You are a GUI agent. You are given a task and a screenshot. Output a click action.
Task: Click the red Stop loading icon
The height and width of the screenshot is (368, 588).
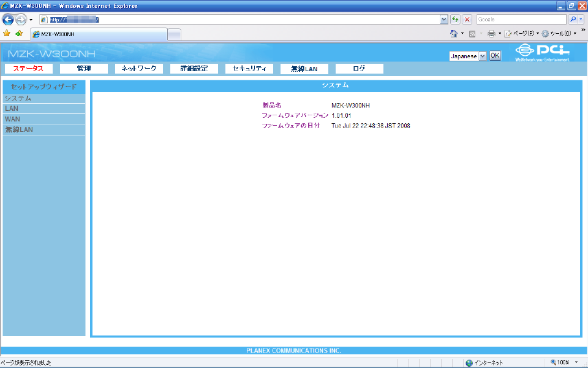[x=467, y=20]
